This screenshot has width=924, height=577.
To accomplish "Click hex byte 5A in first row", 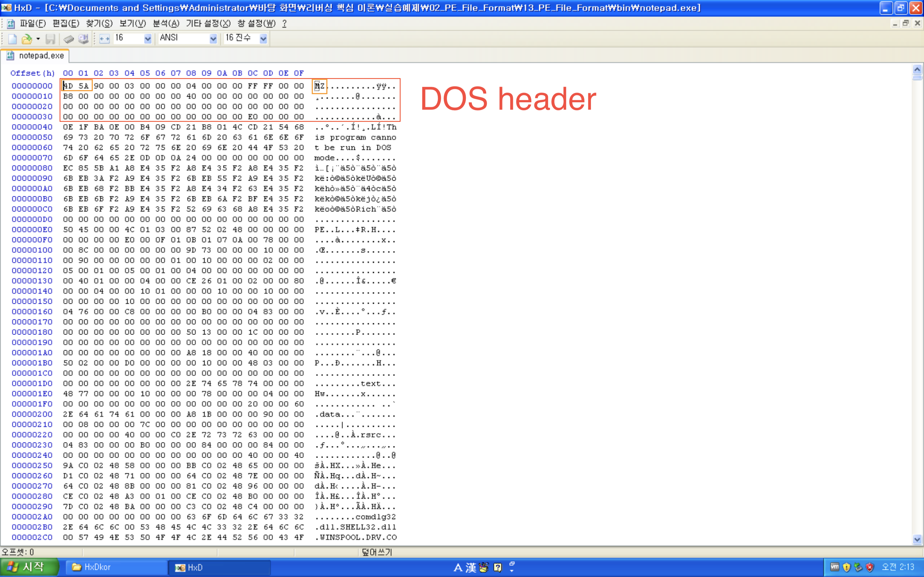I will pos(84,86).
